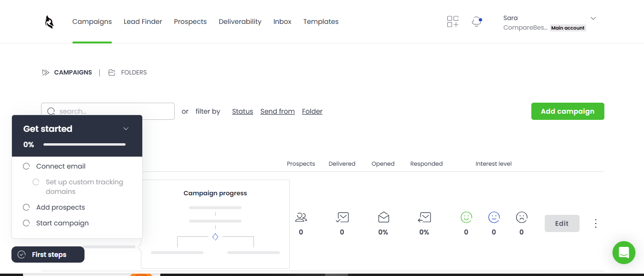Open the Folder filter dropdown
Screen dimensions: 644x276
(312, 111)
